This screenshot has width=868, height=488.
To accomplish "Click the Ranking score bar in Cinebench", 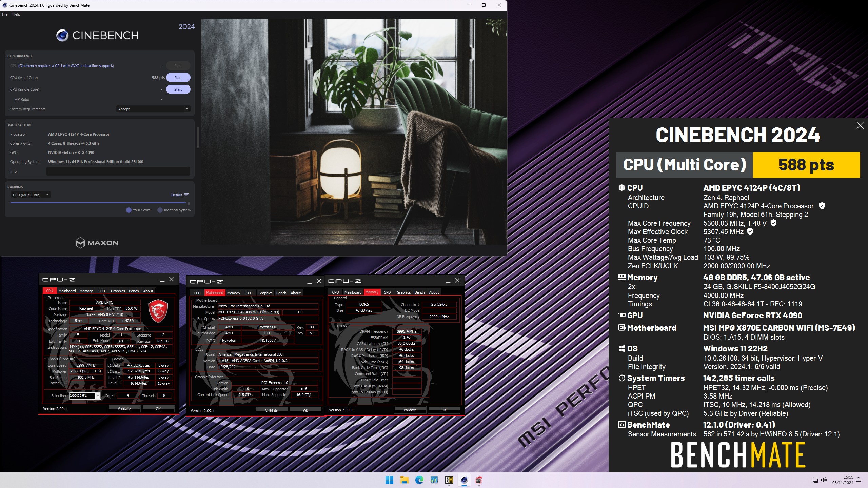I will coord(99,203).
